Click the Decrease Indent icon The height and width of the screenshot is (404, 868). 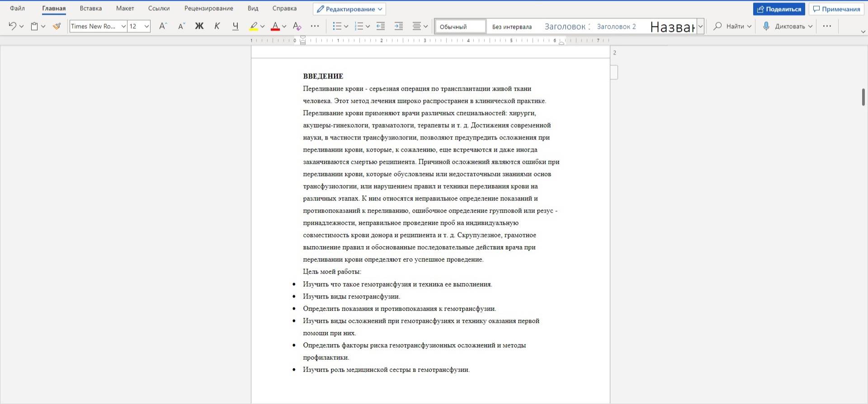pyautogui.click(x=381, y=26)
